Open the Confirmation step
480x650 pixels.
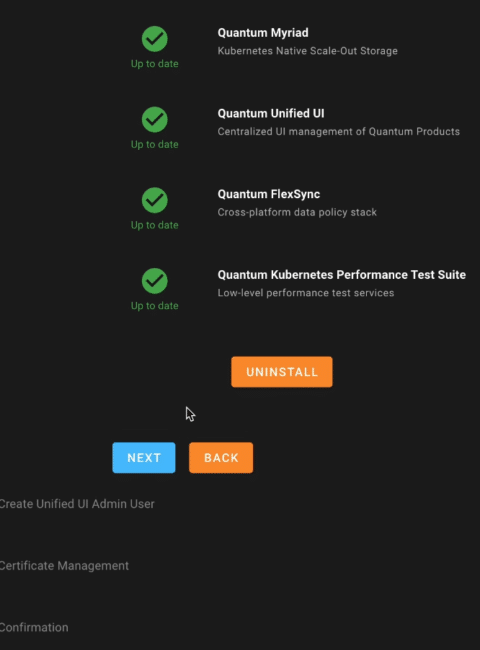coord(34,628)
